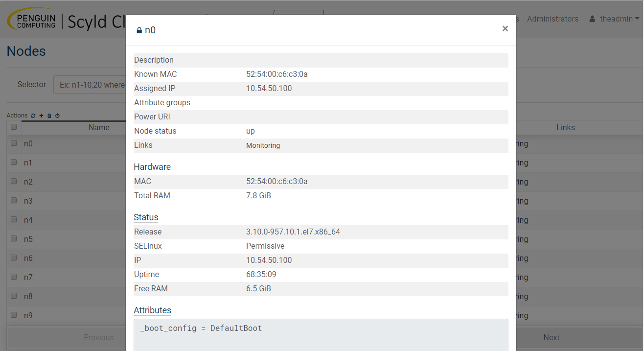Click node name n9 in table
This screenshot has width=644, height=351.
[28, 315]
